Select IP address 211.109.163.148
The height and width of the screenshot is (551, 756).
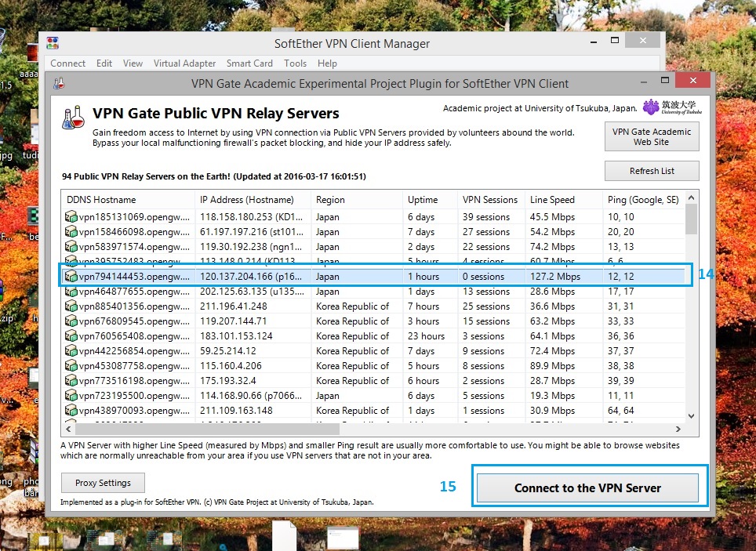point(236,411)
